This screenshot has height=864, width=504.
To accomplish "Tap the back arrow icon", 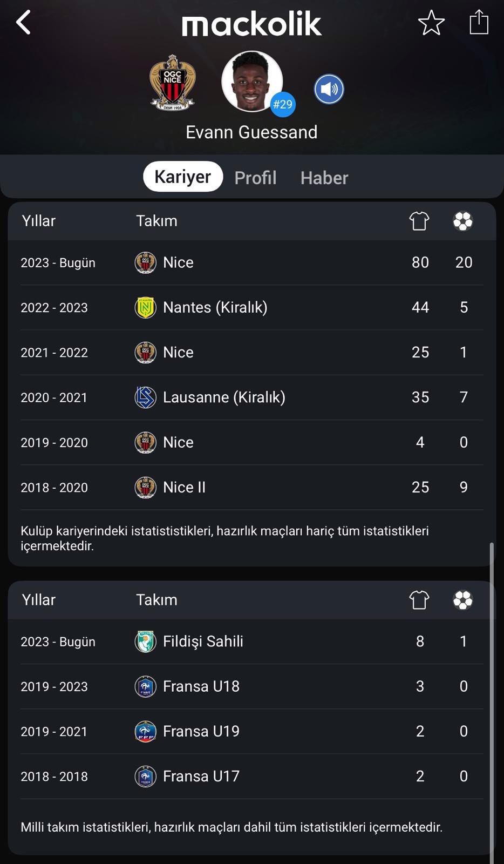I will coord(23,23).
